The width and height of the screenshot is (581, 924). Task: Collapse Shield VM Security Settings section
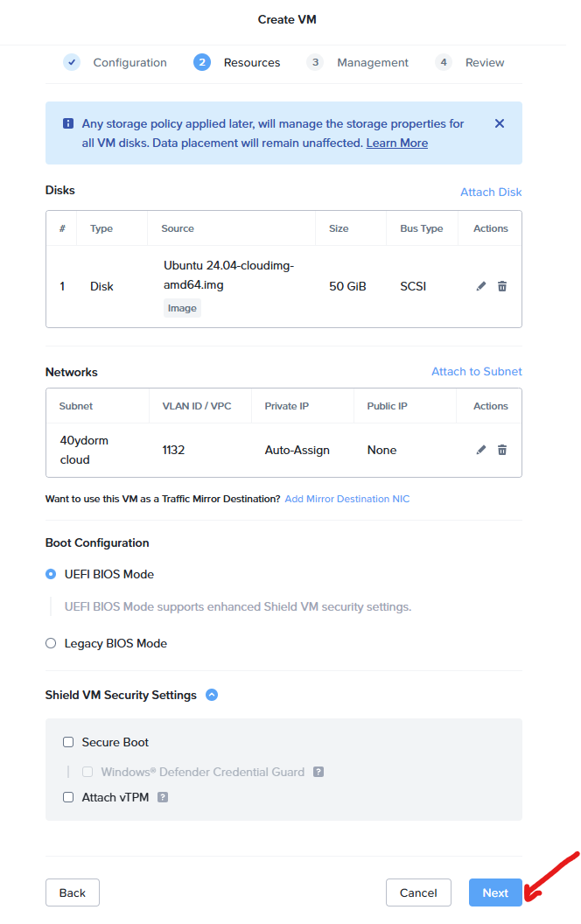point(212,695)
